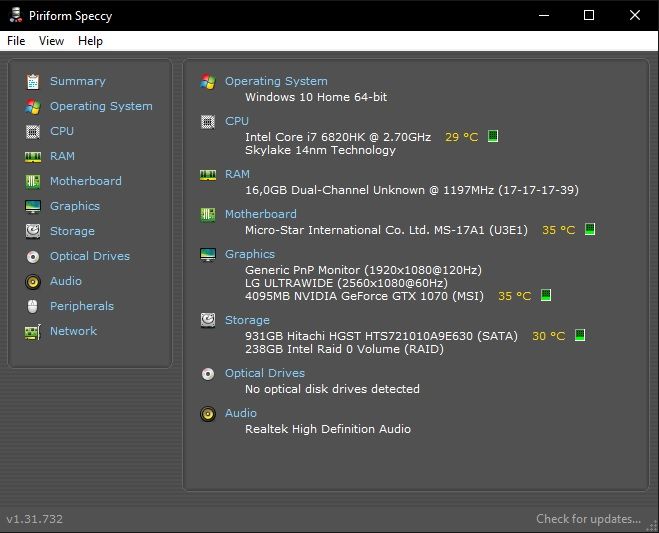Image resolution: width=659 pixels, height=533 pixels.
Task: Click the CPU chip icon in sidebar
Action: pyautogui.click(x=33, y=132)
